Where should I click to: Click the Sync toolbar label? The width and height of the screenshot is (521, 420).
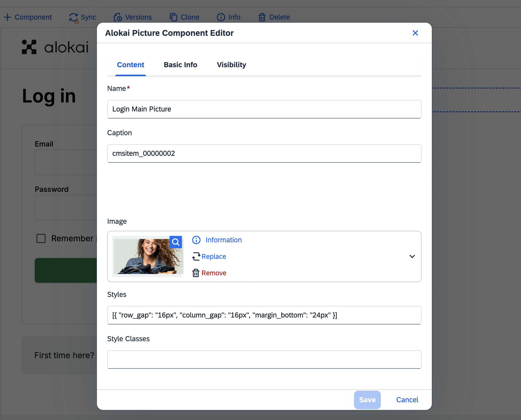[x=88, y=17]
